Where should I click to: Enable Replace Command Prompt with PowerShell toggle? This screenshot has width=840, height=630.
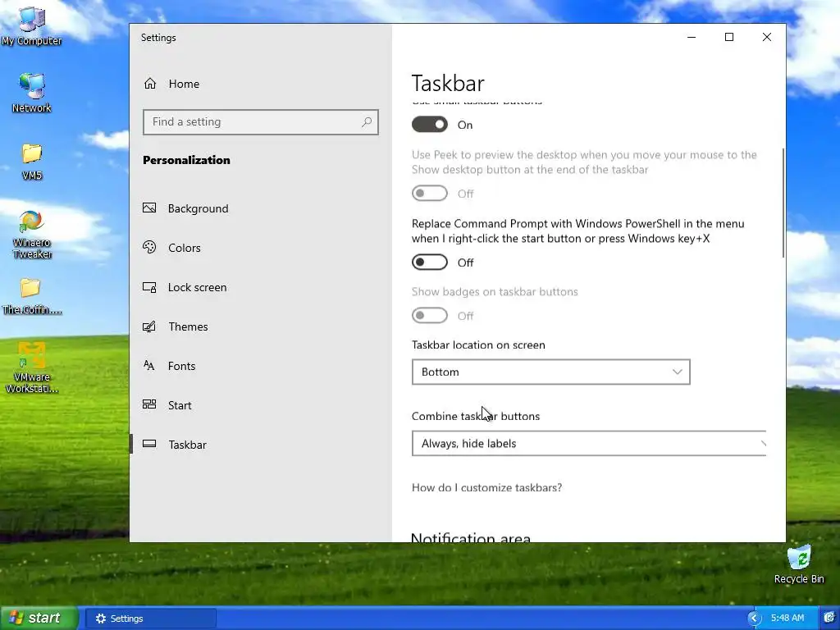430,262
